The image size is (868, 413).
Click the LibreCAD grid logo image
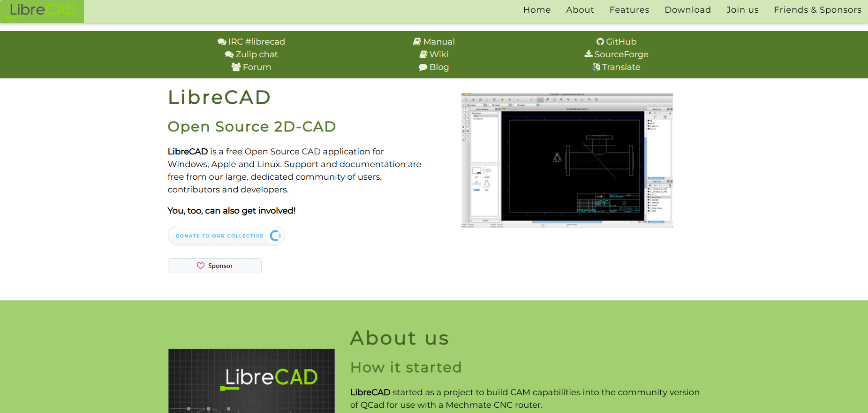coord(251,381)
